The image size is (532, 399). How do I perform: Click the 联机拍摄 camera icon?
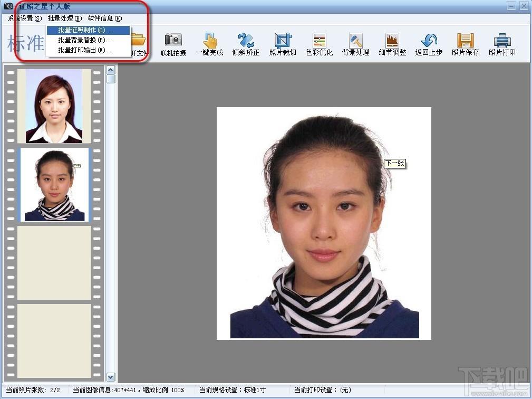[173, 40]
